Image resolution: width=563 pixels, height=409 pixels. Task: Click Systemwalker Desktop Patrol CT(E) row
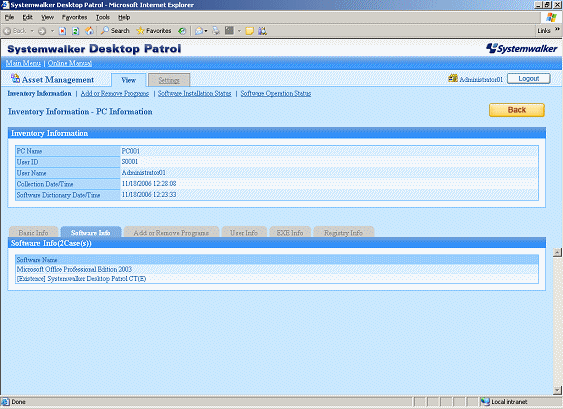point(277,279)
